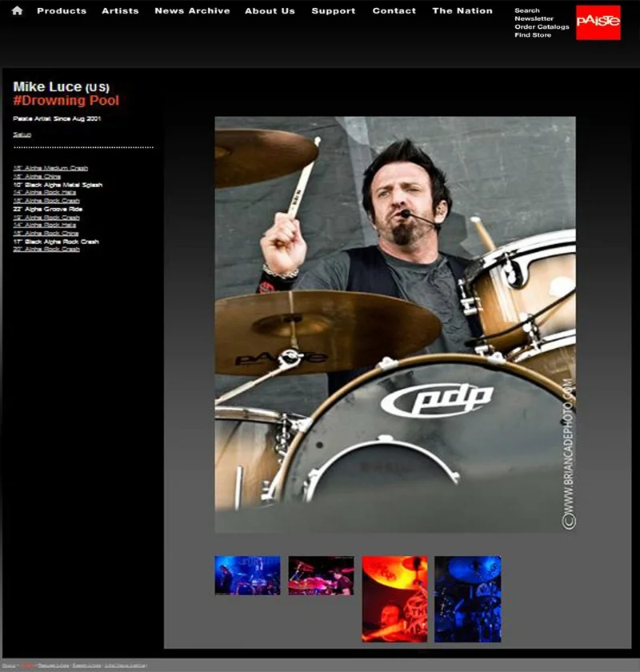Image resolution: width=640 pixels, height=672 pixels.
Task: Open the red-orange lit thumbnail
Action: click(x=394, y=598)
